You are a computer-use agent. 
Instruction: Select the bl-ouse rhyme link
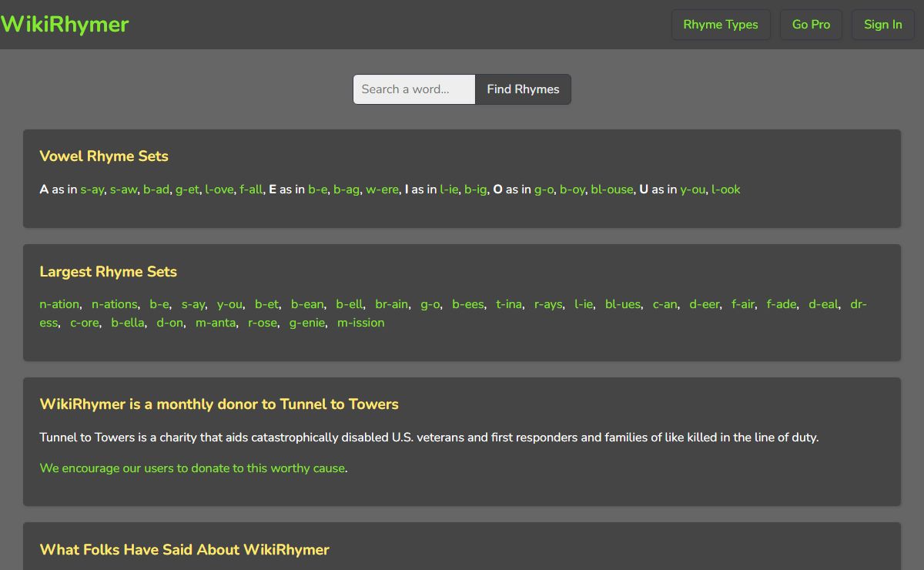coord(612,189)
